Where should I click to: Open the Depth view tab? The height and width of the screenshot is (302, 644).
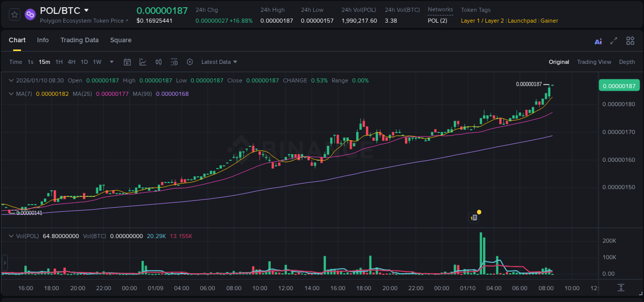pos(627,62)
